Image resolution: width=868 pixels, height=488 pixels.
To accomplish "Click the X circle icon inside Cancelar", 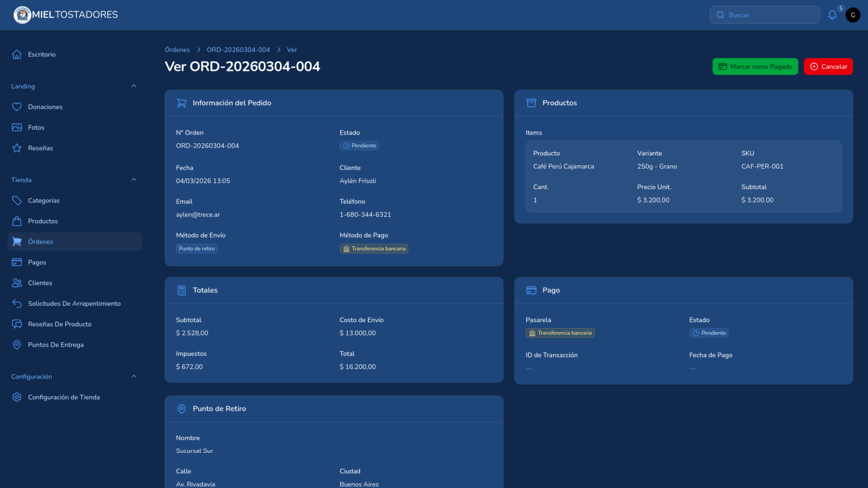I will coord(814,66).
